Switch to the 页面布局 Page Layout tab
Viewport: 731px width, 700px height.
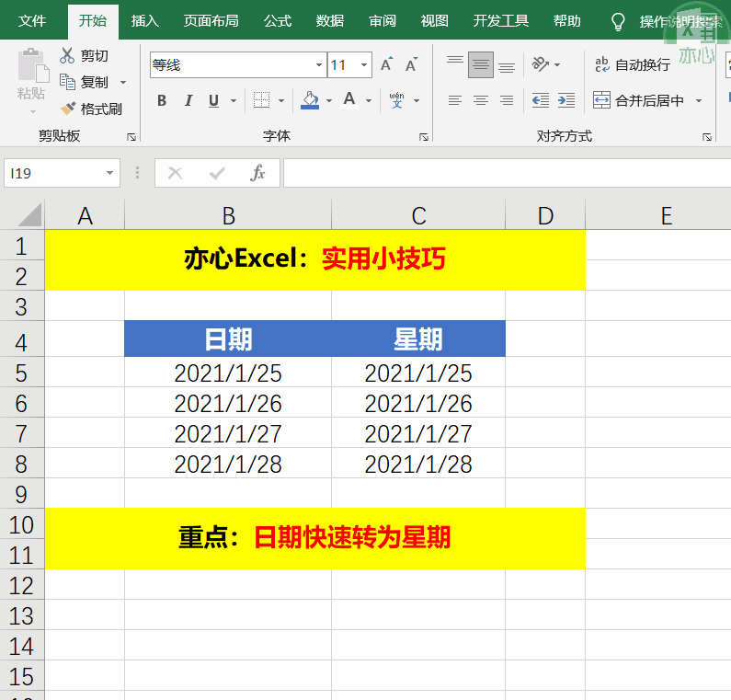pyautogui.click(x=211, y=21)
